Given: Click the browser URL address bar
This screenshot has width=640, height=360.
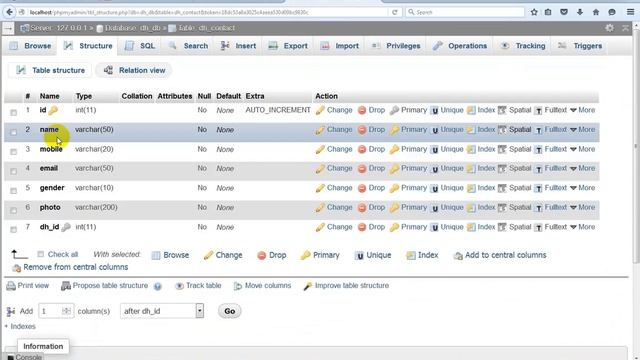Looking at the screenshot, I should pyautogui.click(x=208, y=12).
